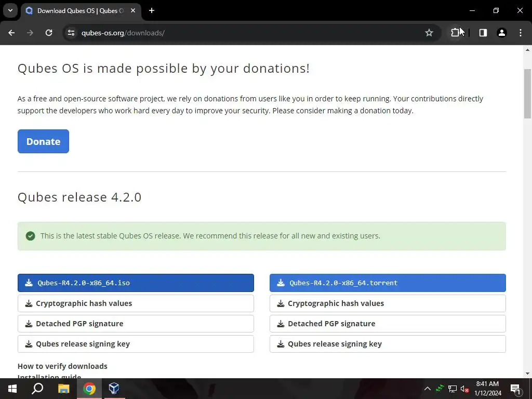
Task: Download Qubes-R4.2.0-x86_64.torrent
Action: [388, 283]
